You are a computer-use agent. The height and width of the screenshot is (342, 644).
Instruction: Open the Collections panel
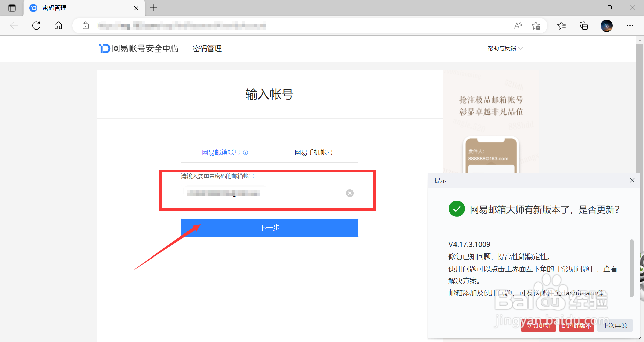pos(584,25)
